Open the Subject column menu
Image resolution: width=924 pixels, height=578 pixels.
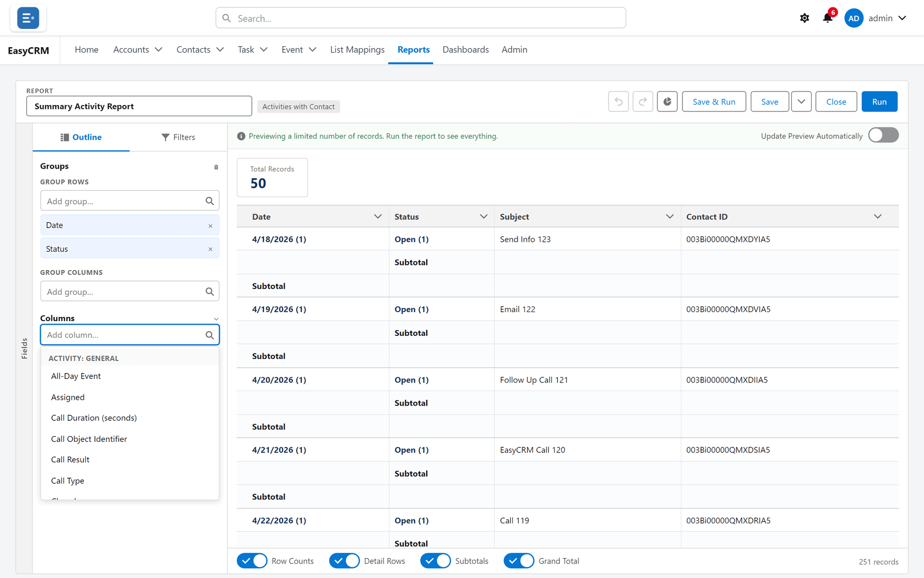tap(669, 216)
